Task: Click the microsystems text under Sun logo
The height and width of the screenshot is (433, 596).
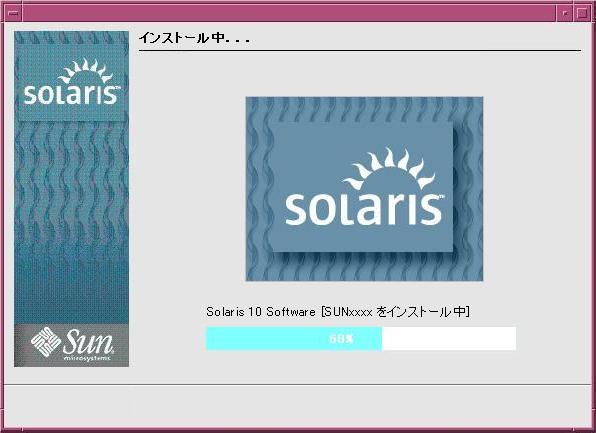Action: (87, 358)
